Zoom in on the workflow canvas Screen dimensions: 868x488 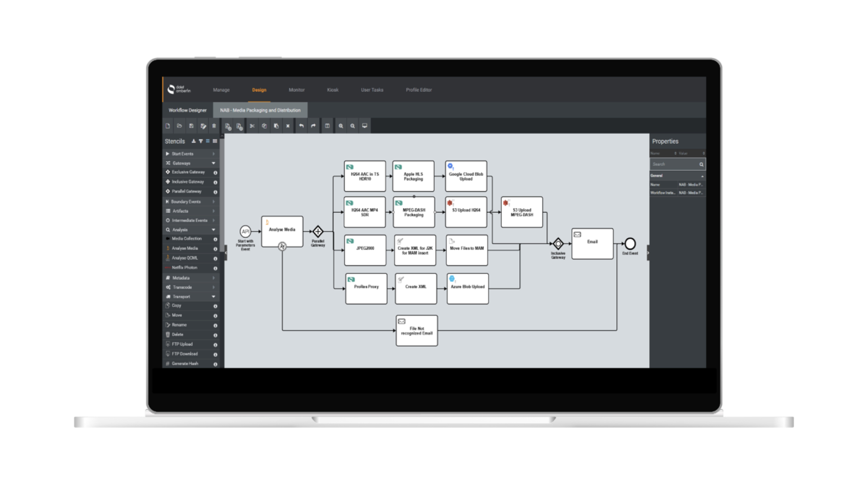pos(340,126)
